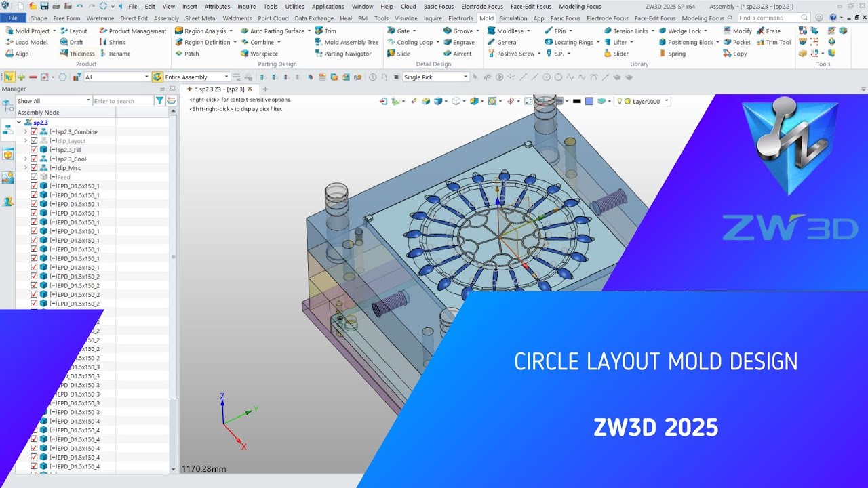Open the Entire Assembly scope dropdown
Screen dimensions: 868x488
[197, 77]
